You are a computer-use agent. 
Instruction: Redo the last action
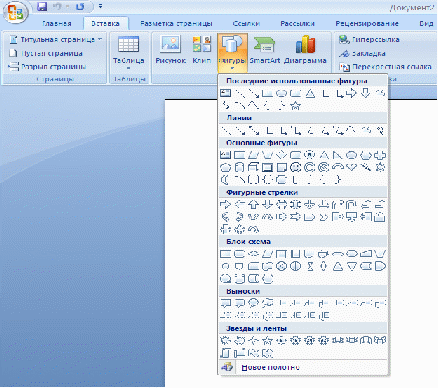pos(80,6)
